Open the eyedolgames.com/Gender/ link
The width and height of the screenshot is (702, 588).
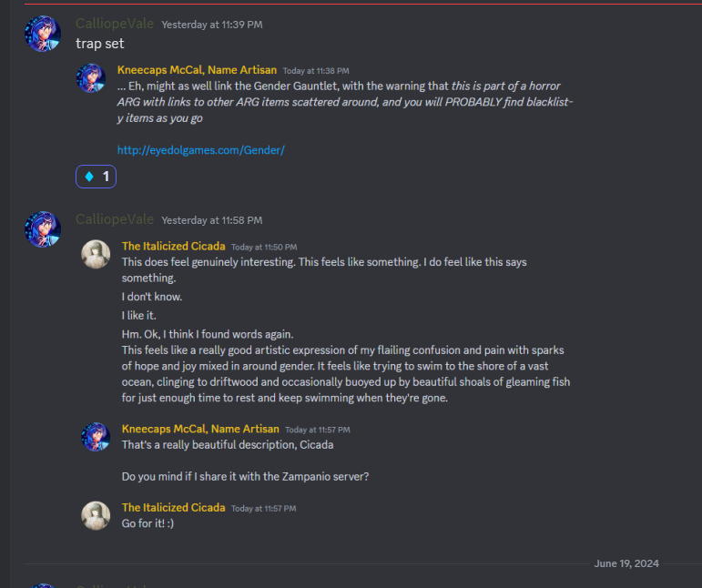click(201, 149)
